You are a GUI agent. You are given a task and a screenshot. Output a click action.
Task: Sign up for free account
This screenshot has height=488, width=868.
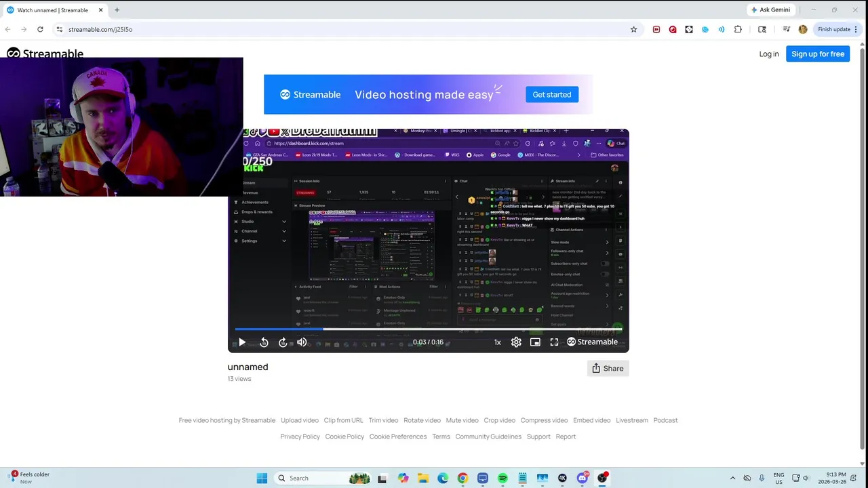click(818, 54)
